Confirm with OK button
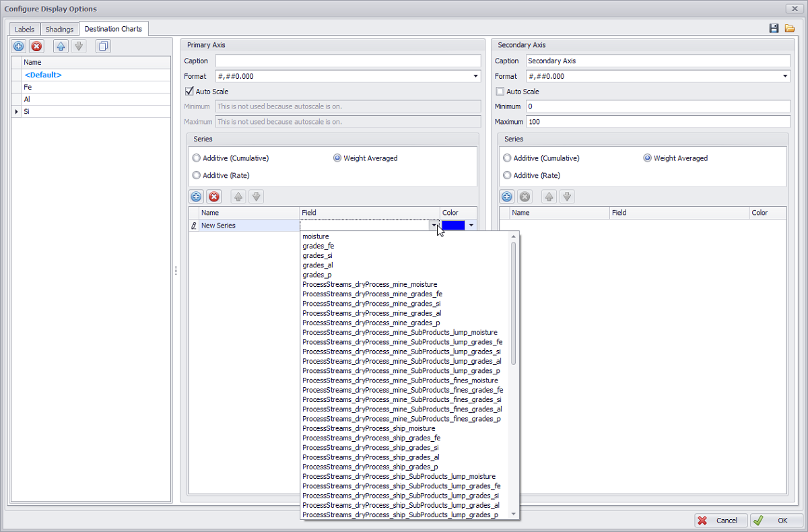 776,521
